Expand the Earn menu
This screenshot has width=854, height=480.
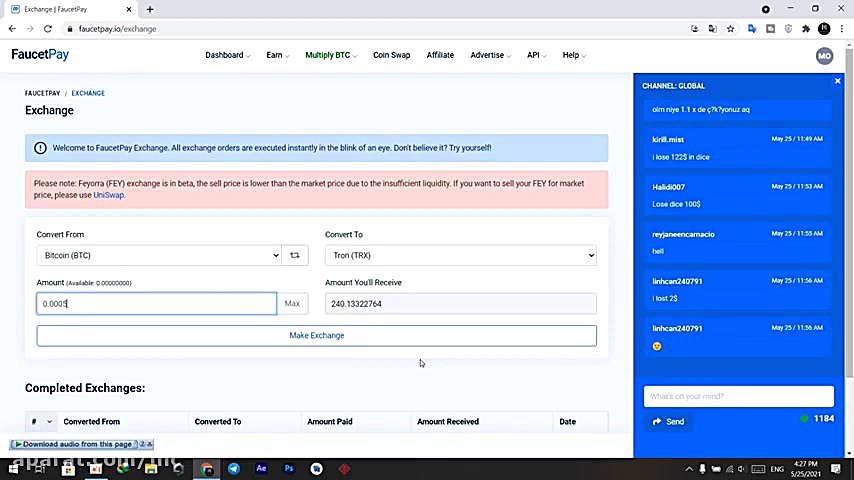[278, 55]
